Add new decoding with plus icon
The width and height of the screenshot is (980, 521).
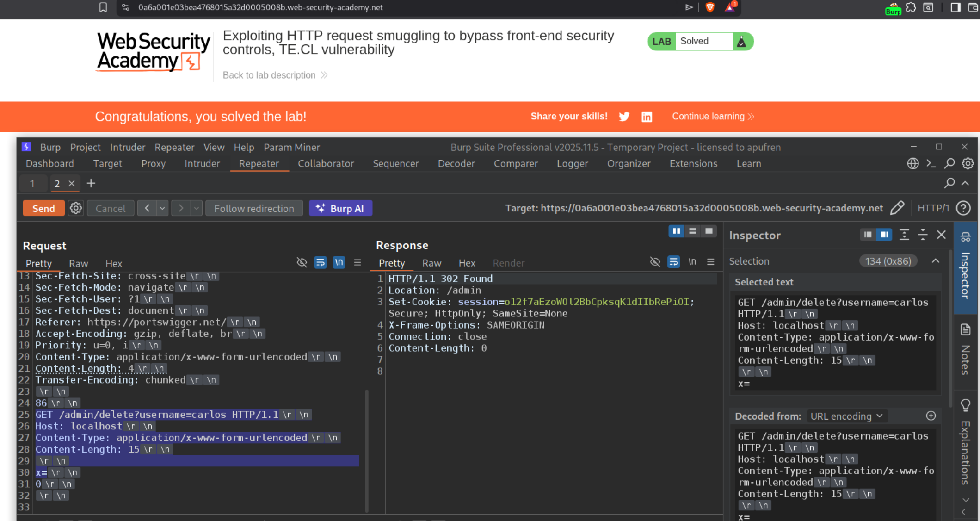point(931,416)
